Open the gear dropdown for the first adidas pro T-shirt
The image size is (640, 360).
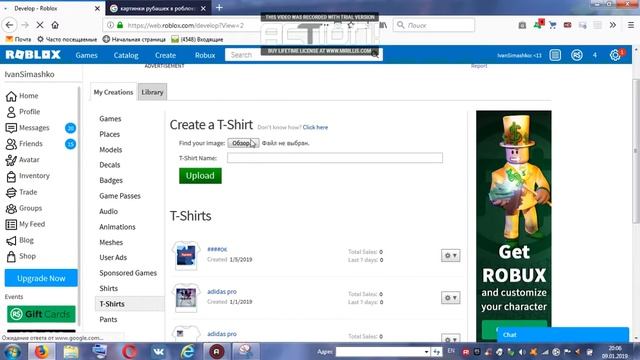[x=451, y=298]
